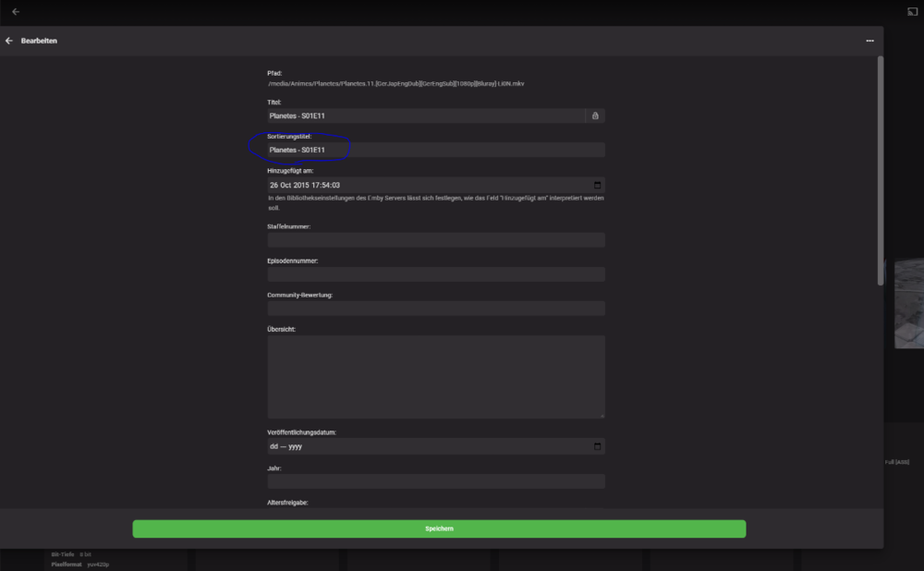The width and height of the screenshot is (924, 571).
Task: Open calendar picker for Veröffentlichungsdatum
Action: click(x=598, y=446)
